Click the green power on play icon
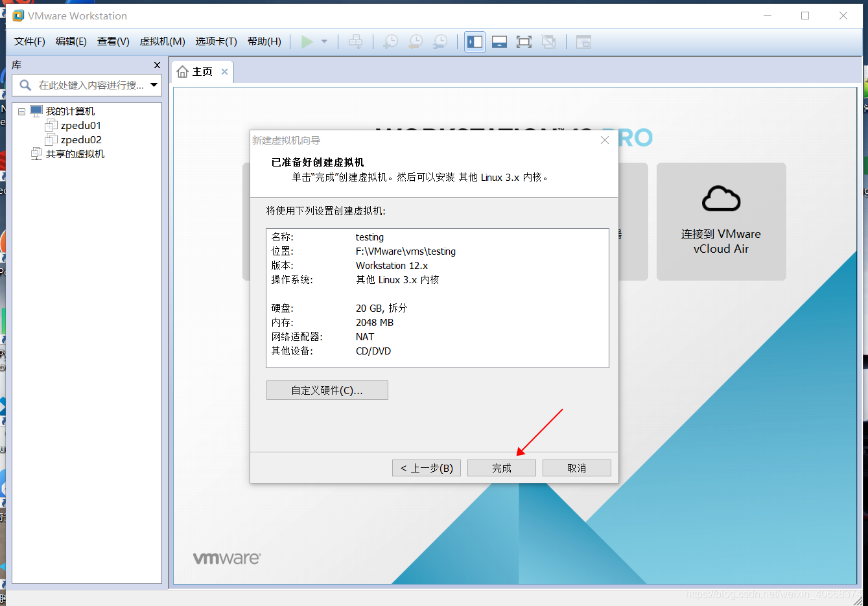The image size is (868, 606). click(x=307, y=41)
